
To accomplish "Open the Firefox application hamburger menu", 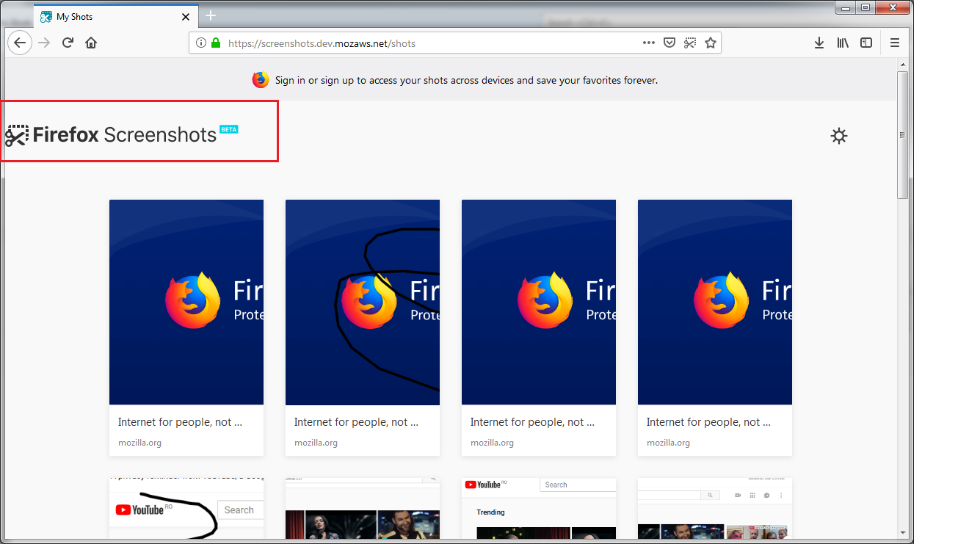I will tap(894, 43).
